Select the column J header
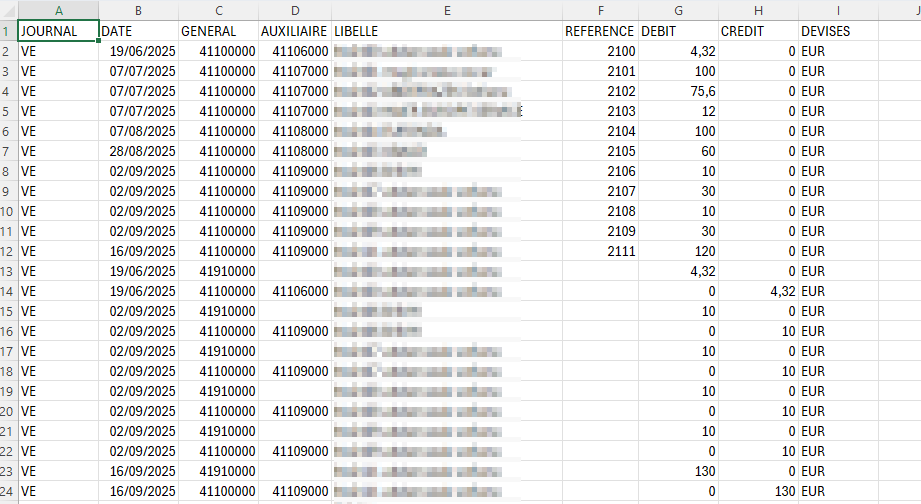Viewport: 921px width, 504px height. 900,10
